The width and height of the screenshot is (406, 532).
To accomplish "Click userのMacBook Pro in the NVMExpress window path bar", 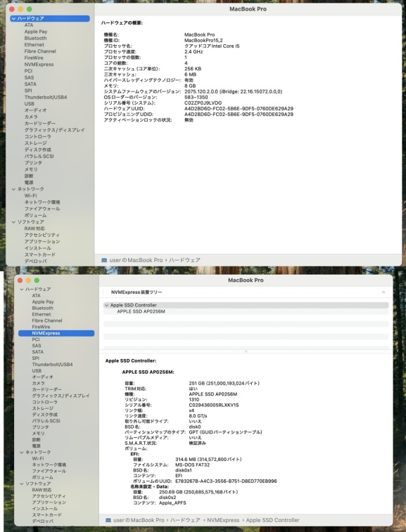I will click(139, 520).
